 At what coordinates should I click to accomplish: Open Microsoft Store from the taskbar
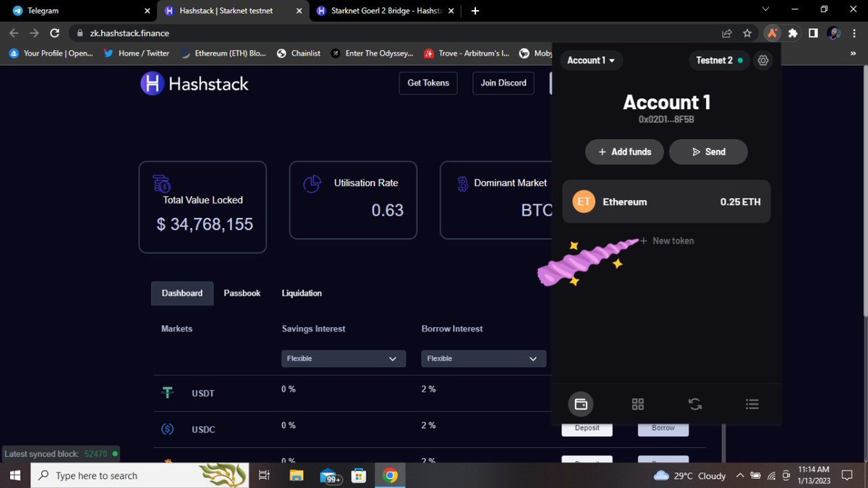tap(359, 476)
